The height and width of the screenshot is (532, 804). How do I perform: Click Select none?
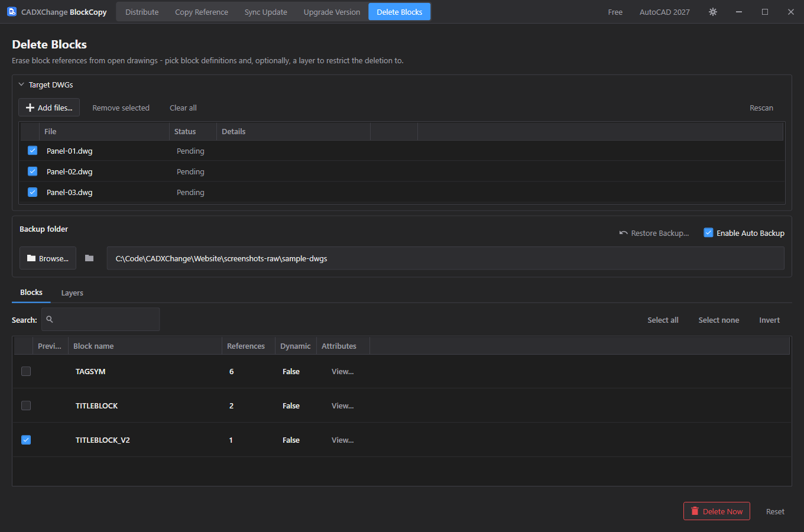(719, 320)
